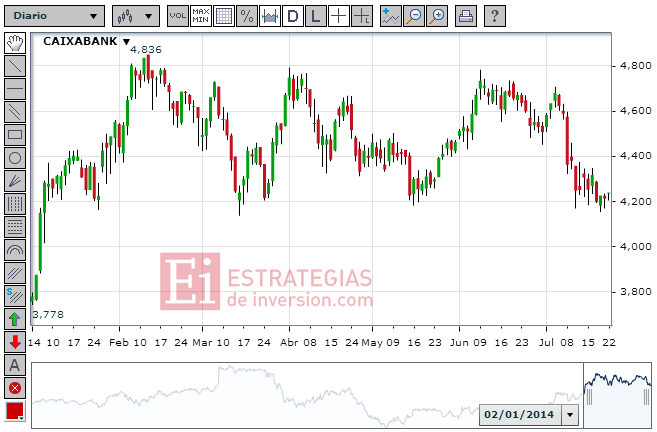Zoom out of the chart
Viewport: 657px width, 432px height.
point(414,16)
